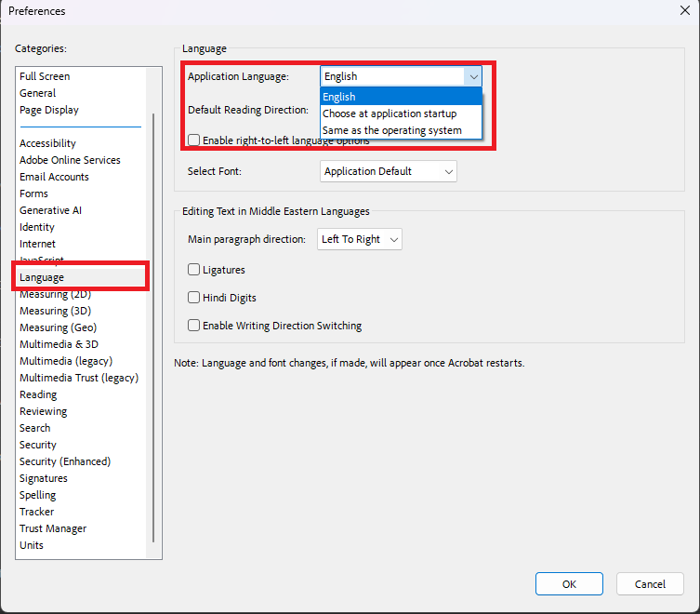Collapse the Application Language dropdown arrow
The height and width of the screenshot is (614, 700).
tap(473, 76)
